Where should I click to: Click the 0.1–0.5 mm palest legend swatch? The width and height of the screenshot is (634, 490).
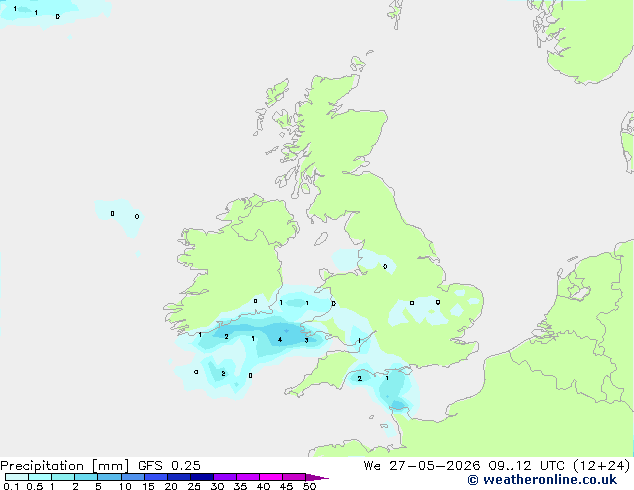point(17,477)
